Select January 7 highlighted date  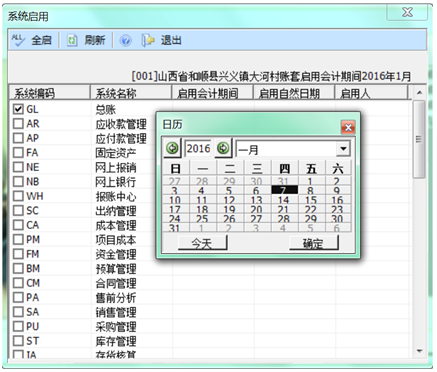pos(284,190)
